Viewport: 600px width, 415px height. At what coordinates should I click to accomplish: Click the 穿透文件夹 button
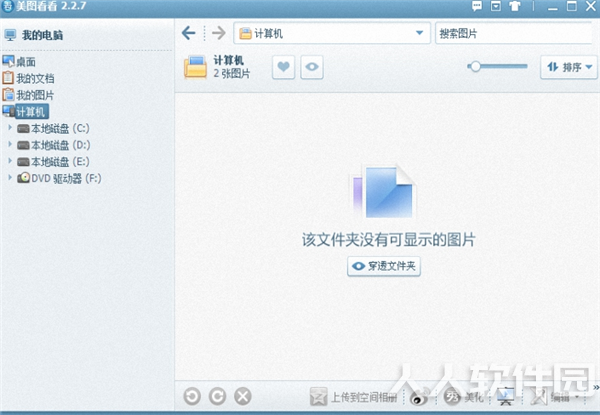(384, 266)
